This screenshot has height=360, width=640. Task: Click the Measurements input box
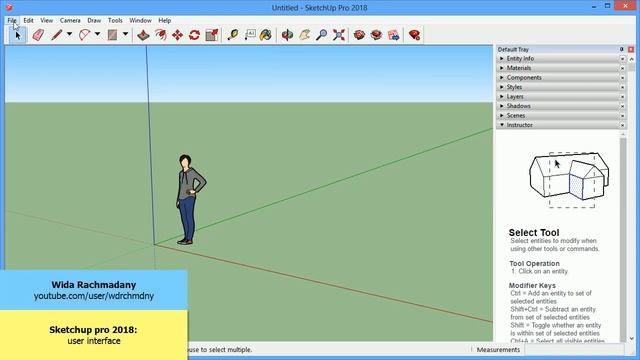coord(574,350)
